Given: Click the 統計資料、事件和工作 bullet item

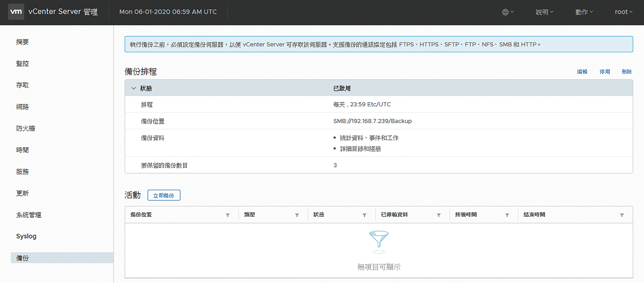Looking at the screenshot, I should pyautogui.click(x=369, y=138).
